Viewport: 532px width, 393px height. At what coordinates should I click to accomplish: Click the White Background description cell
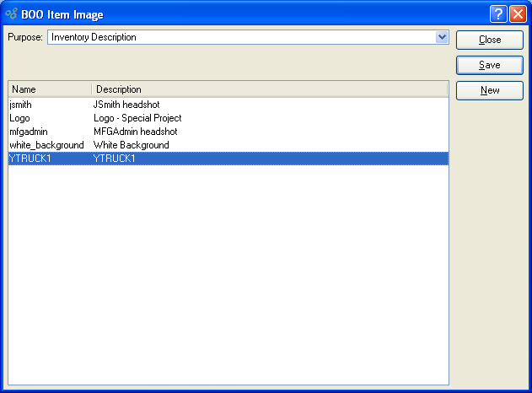click(132, 145)
